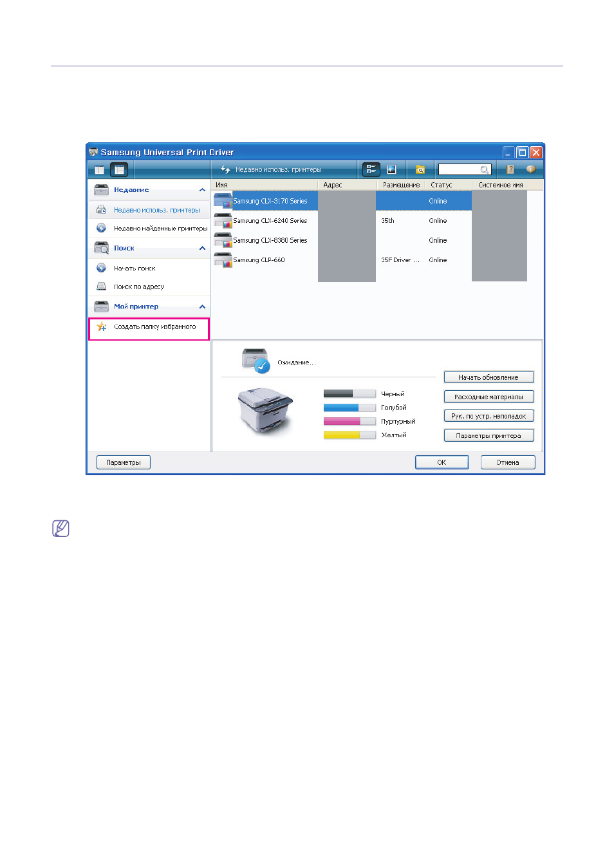The image size is (614, 868).
Task: Click the large printer preview image
Action: [x=266, y=410]
